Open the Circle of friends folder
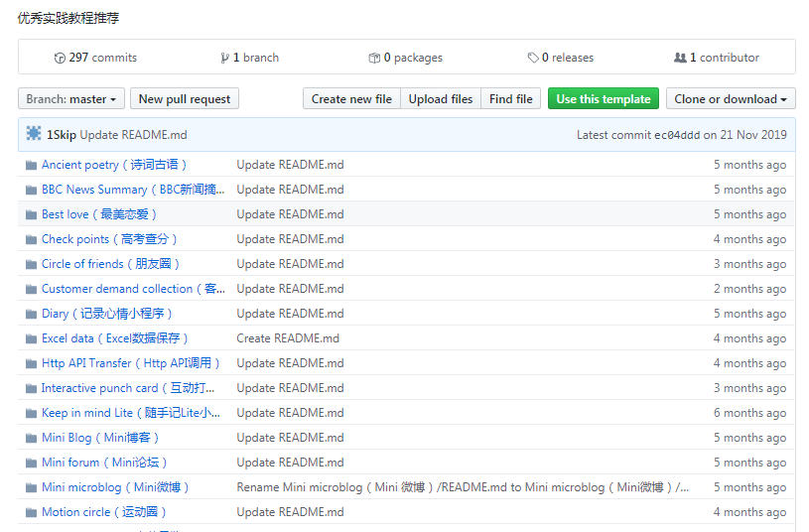 110,264
